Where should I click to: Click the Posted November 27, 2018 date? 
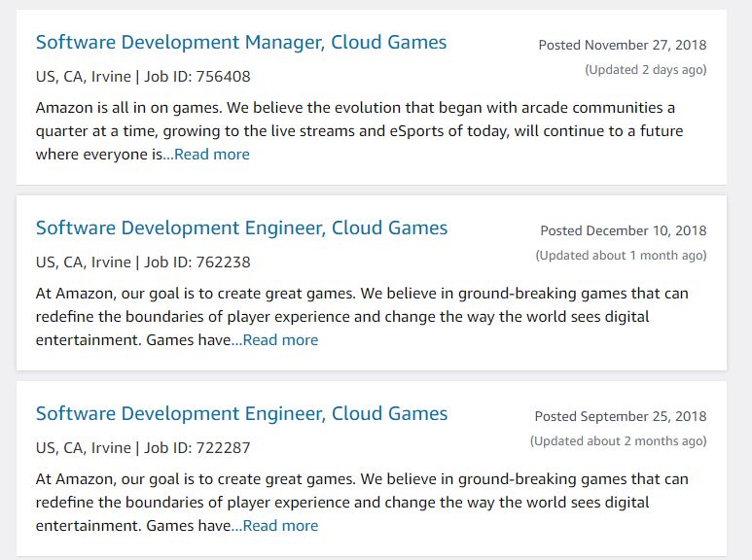(x=623, y=45)
